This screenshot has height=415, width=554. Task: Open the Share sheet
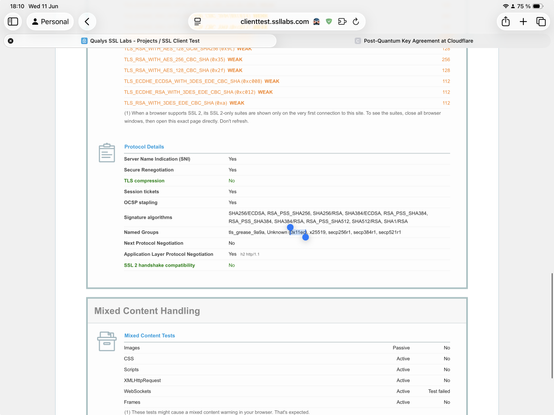click(x=506, y=22)
